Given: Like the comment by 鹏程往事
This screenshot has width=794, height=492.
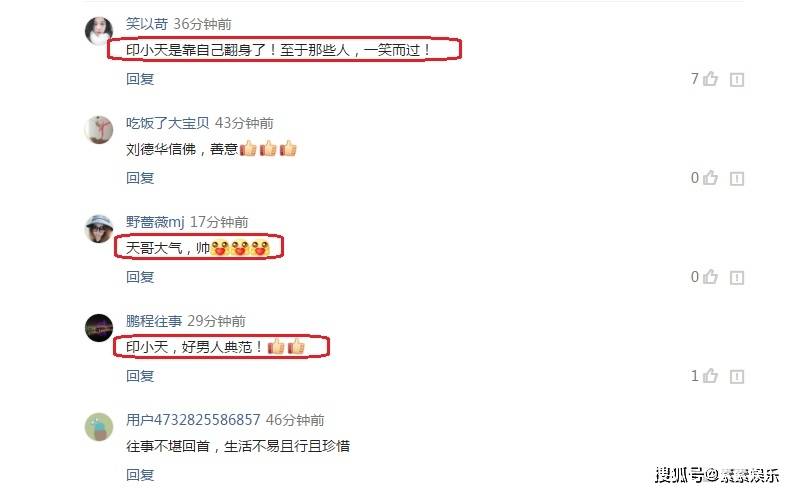Looking at the screenshot, I should coord(710,376).
